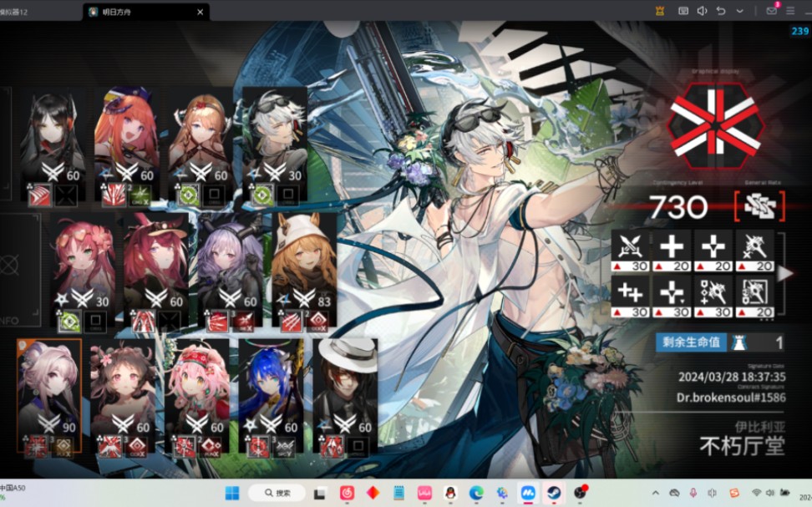The image size is (812, 507).
Task: Select the double plus contract tag
Action: pyautogui.click(x=630, y=297)
